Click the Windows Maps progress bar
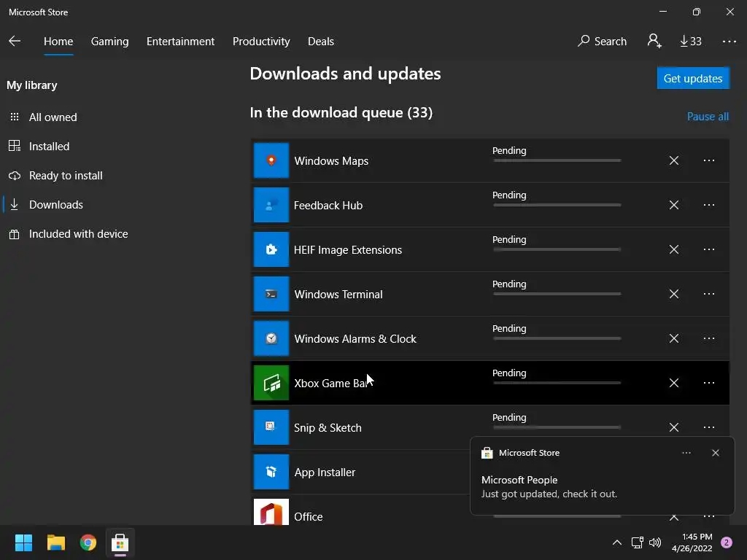 (x=557, y=160)
